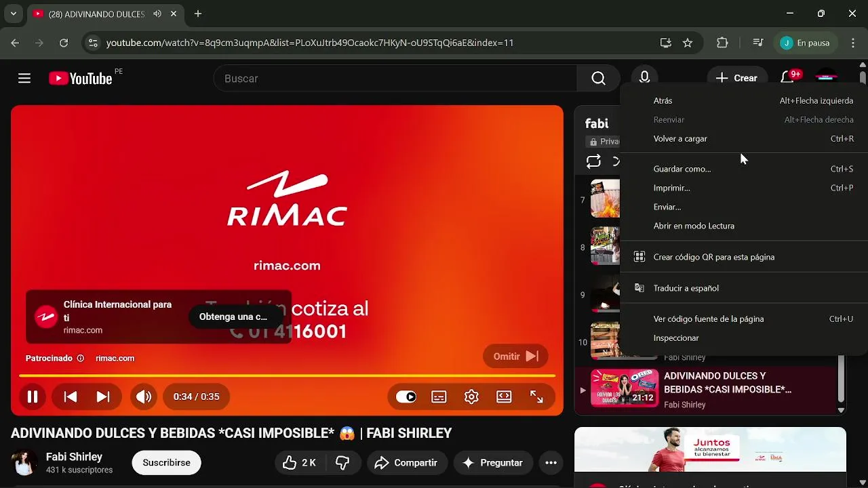Image resolution: width=868 pixels, height=488 pixels.
Task: Open the Clínica Internacional ad card title
Action: (x=117, y=311)
